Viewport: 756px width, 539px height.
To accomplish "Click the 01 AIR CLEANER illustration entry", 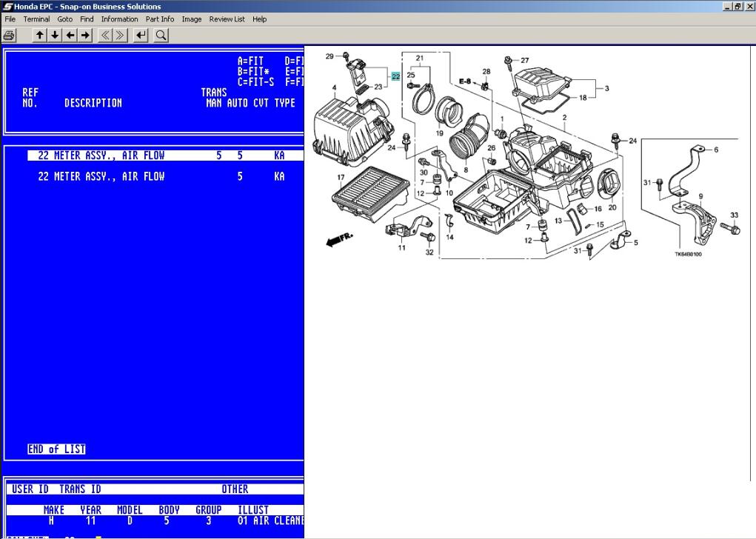I will [270, 520].
